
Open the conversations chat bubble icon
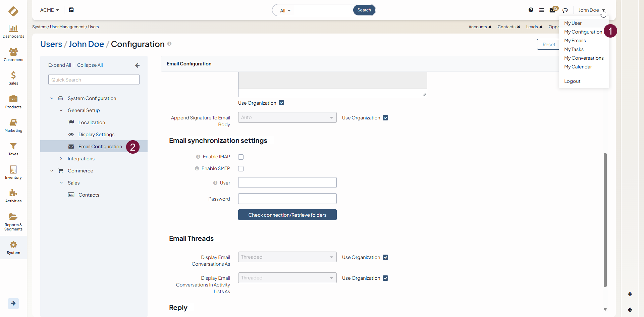click(565, 10)
